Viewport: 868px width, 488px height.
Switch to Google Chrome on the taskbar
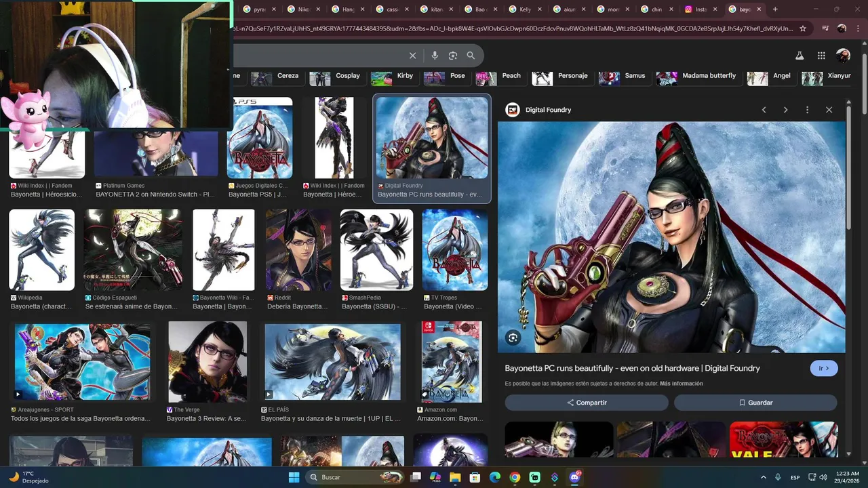(x=515, y=477)
